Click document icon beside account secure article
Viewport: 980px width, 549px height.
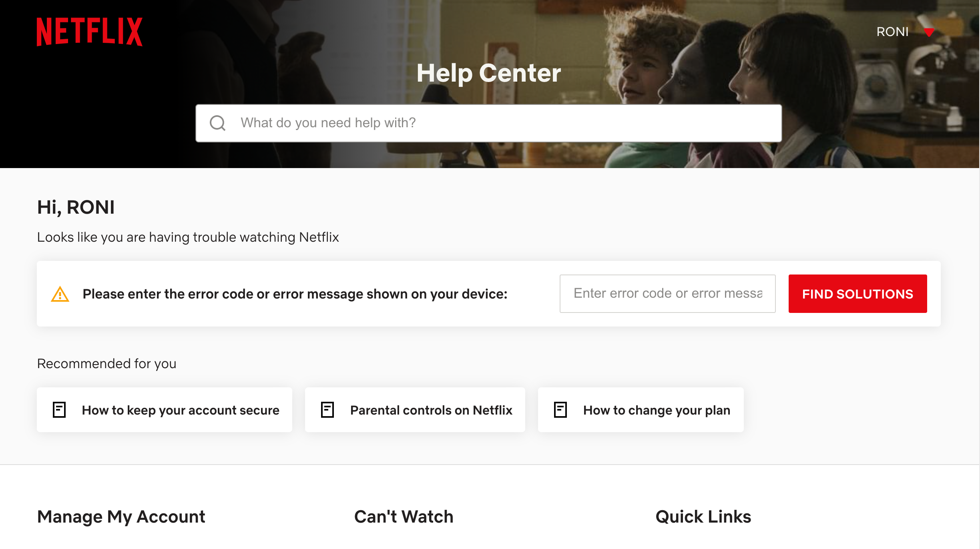click(59, 410)
